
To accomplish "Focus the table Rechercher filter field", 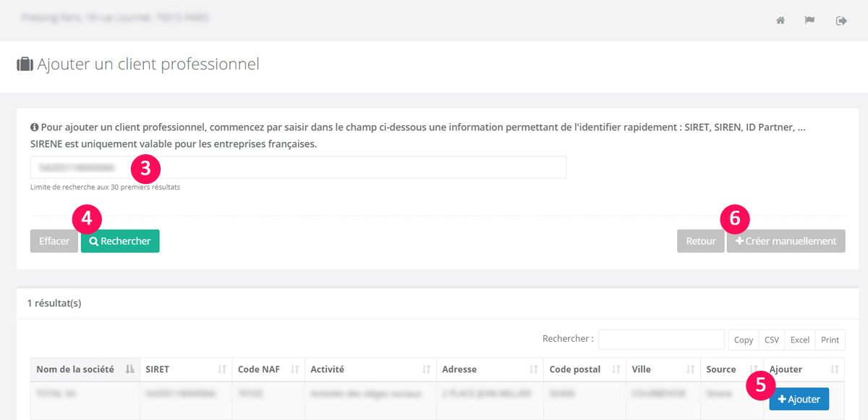I will (x=660, y=340).
